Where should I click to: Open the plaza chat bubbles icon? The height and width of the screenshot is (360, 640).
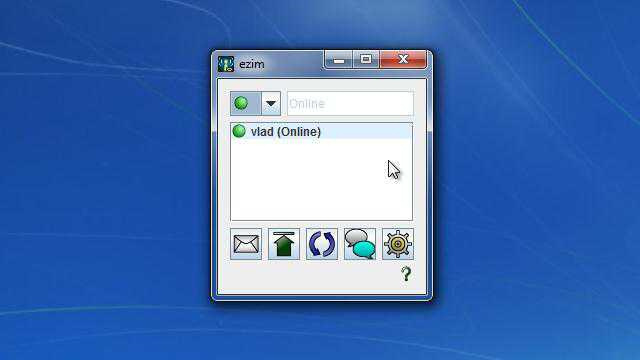click(360, 244)
